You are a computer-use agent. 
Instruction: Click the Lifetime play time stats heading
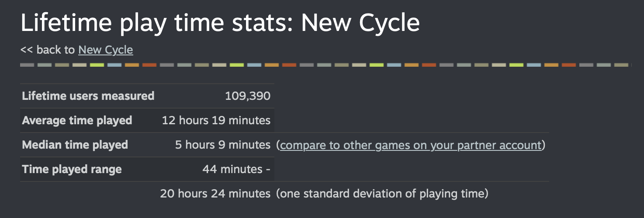click(x=220, y=23)
